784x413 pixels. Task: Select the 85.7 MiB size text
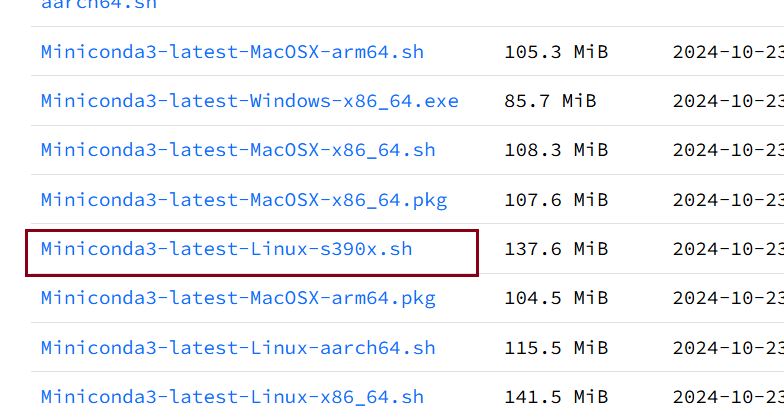click(550, 101)
